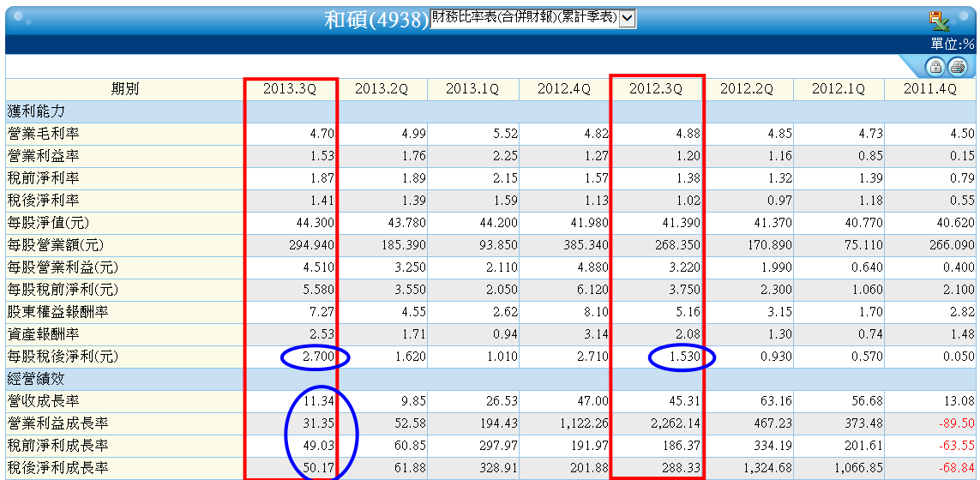
Task: Click the 49.03 pre-tax growth value
Action: 321,447
